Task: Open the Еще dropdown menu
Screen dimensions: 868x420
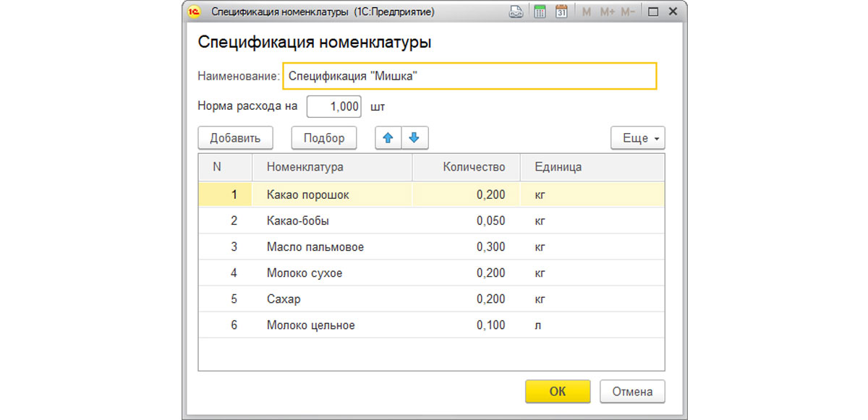Action: [637, 137]
